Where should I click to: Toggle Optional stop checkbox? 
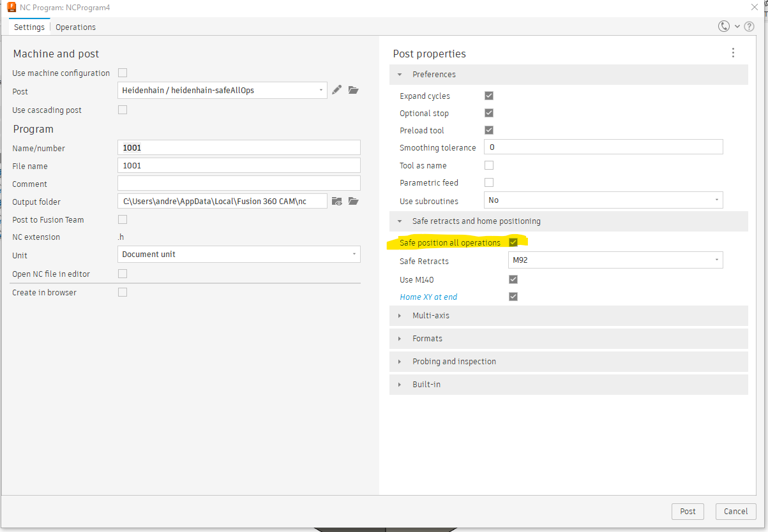pos(489,113)
